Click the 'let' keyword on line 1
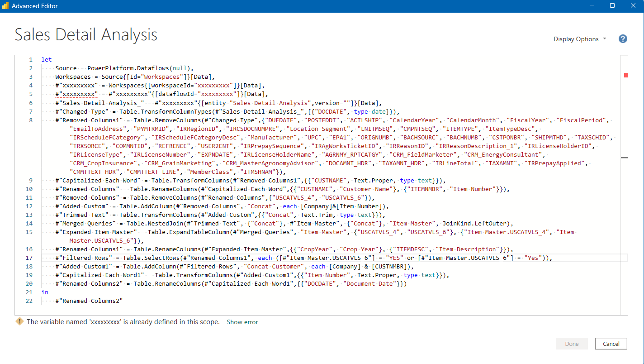 [47, 60]
